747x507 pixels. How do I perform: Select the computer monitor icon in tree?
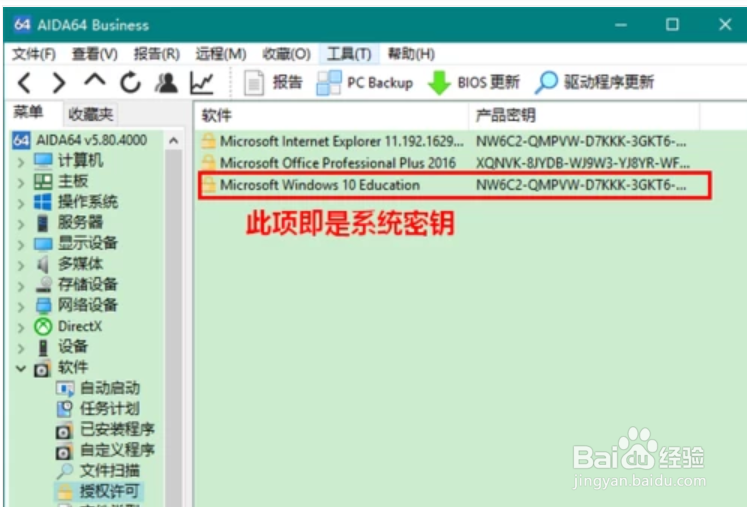click(43, 161)
